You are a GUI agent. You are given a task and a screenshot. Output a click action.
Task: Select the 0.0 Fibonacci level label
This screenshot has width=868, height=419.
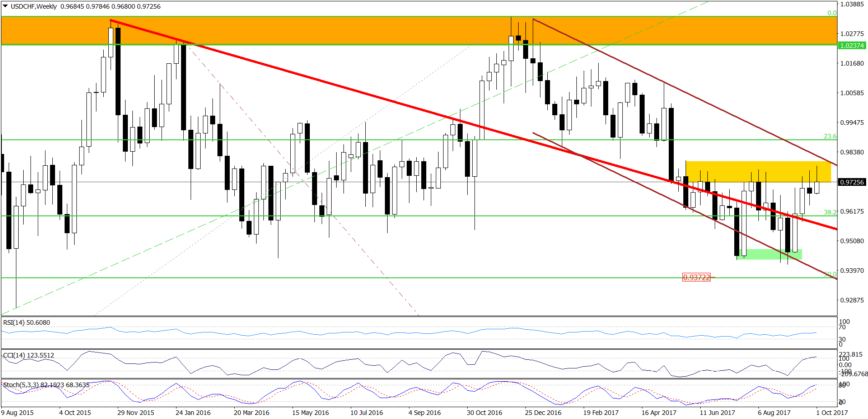point(832,13)
